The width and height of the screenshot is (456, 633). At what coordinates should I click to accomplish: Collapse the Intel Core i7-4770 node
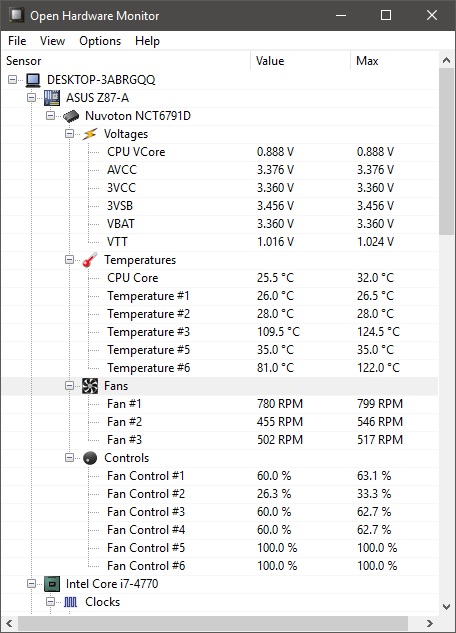[31, 583]
